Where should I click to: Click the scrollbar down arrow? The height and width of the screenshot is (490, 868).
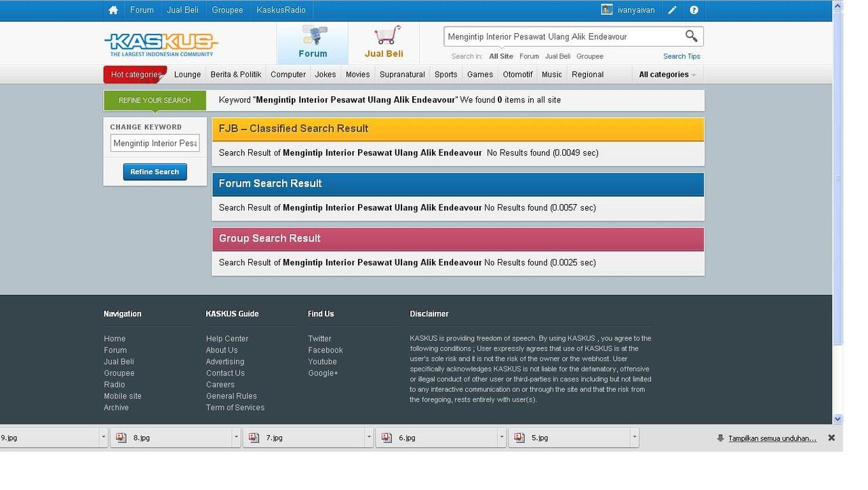click(x=837, y=419)
